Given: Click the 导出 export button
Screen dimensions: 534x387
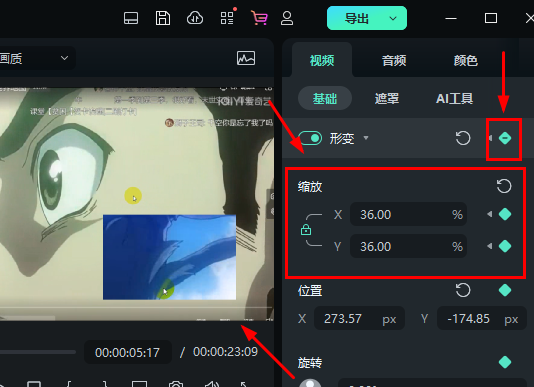Looking at the screenshot, I should [356, 18].
